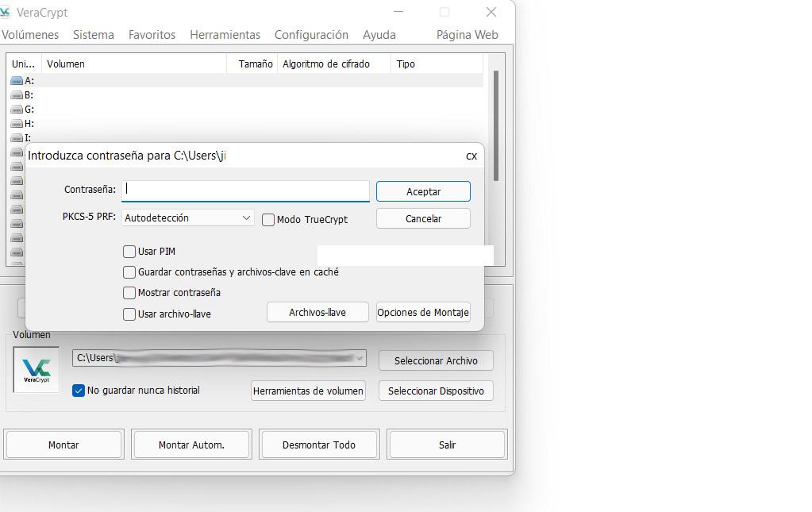Screen dimensions: 812x512
Task: Select drive A: icon in the list
Action: coord(17,81)
